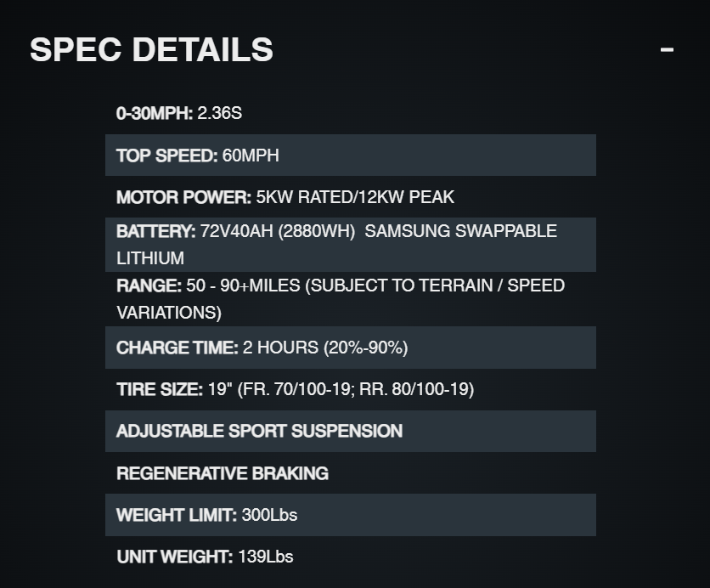Click the 2.36S acceleration value
The image size is (710, 588).
pyautogui.click(x=218, y=112)
